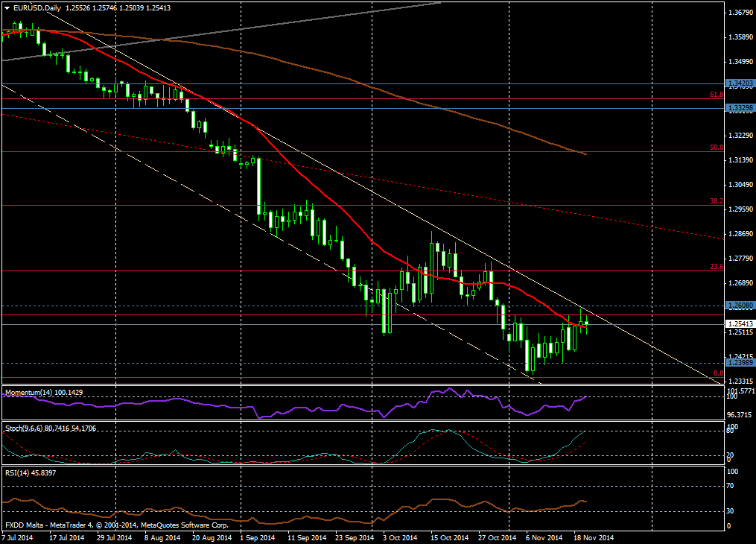This screenshot has width=756, height=544.
Task: Click the 1.36790 value on the price scale
Action: coord(740,13)
